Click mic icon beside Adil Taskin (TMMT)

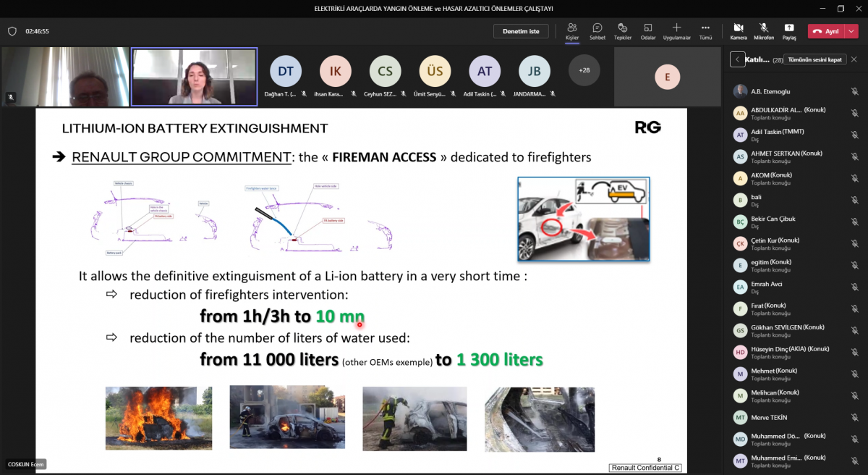pos(854,135)
